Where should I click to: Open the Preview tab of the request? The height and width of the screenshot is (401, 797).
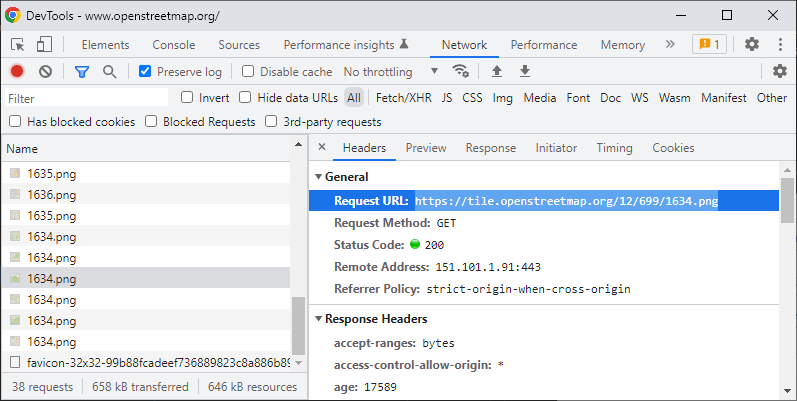(x=426, y=148)
